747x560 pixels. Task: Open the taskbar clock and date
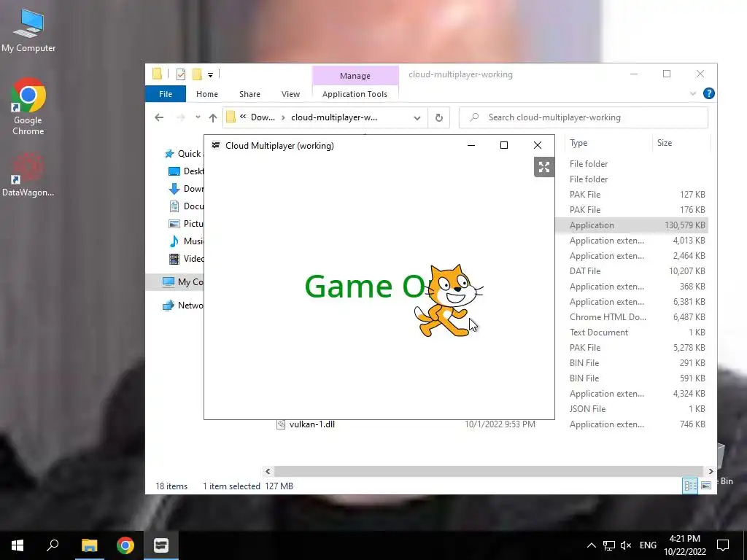pyautogui.click(x=684, y=545)
